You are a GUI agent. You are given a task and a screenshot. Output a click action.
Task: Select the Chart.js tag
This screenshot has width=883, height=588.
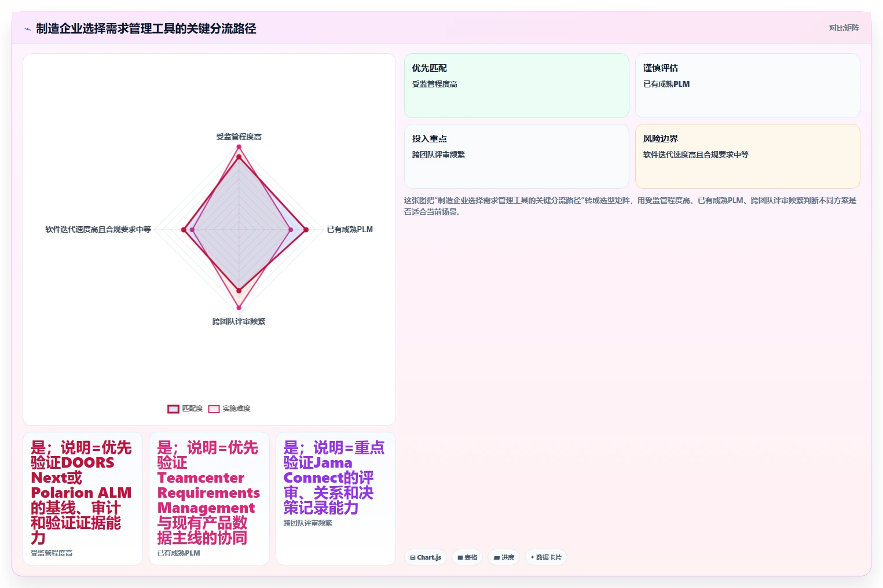(x=426, y=557)
